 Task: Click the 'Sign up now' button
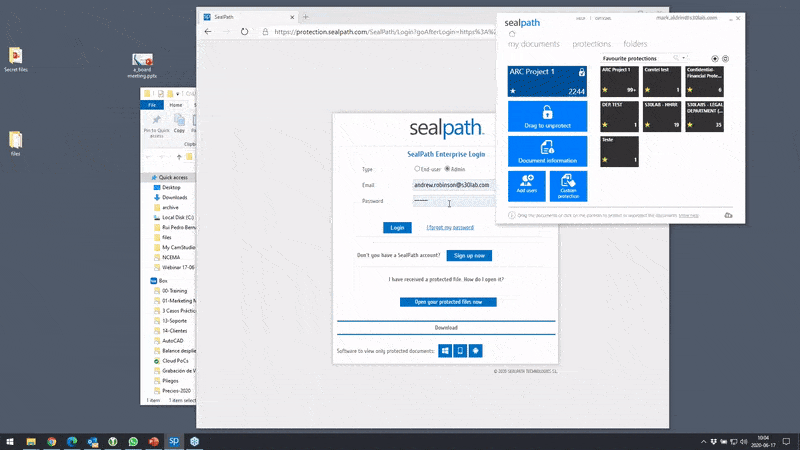coord(469,255)
